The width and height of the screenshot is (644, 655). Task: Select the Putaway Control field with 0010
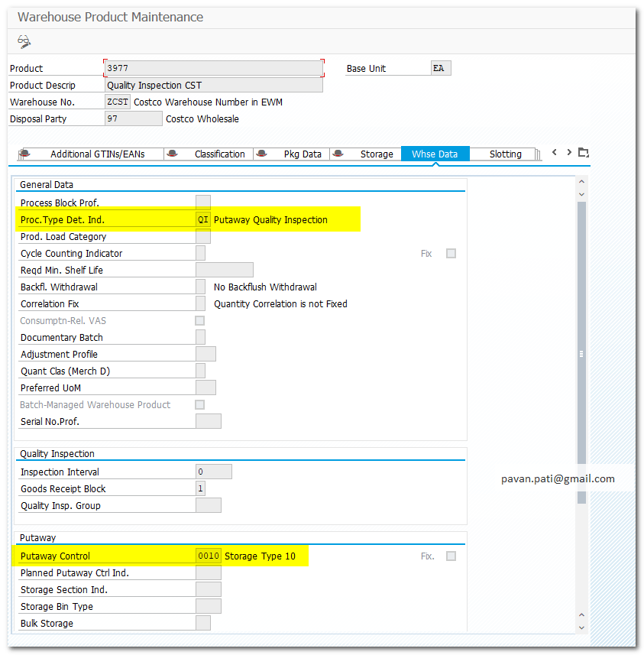tap(208, 556)
